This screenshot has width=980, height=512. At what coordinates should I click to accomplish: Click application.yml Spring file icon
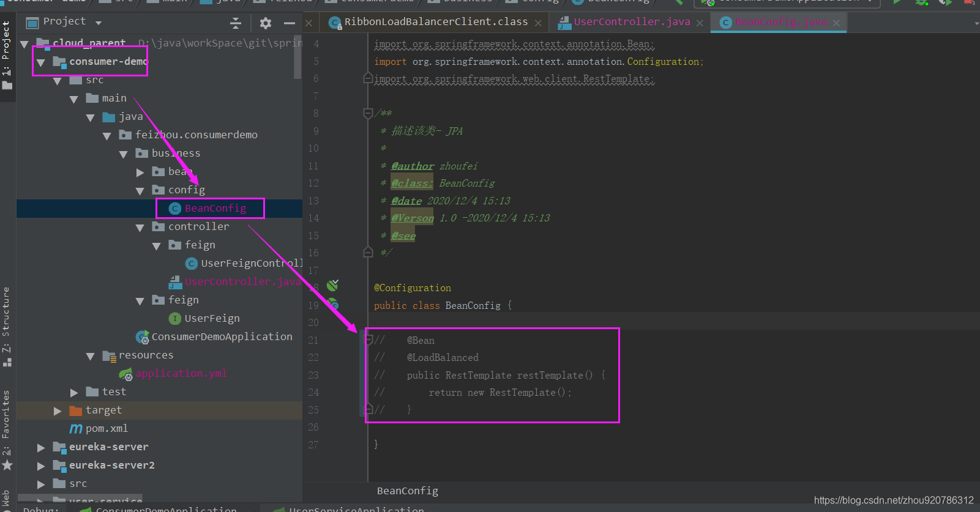[125, 374]
